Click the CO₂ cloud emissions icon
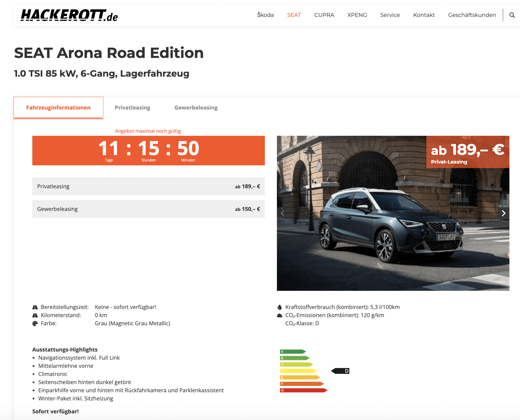Image resolution: width=520 pixels, height=420 pixels. point(280,315)
